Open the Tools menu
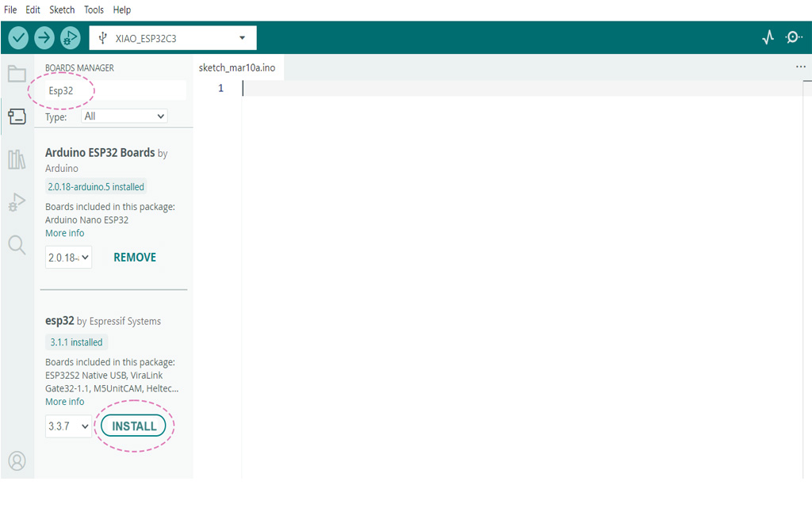Image resolution: width=812 pixels, height=508 pixels. [x=94, y=10]
